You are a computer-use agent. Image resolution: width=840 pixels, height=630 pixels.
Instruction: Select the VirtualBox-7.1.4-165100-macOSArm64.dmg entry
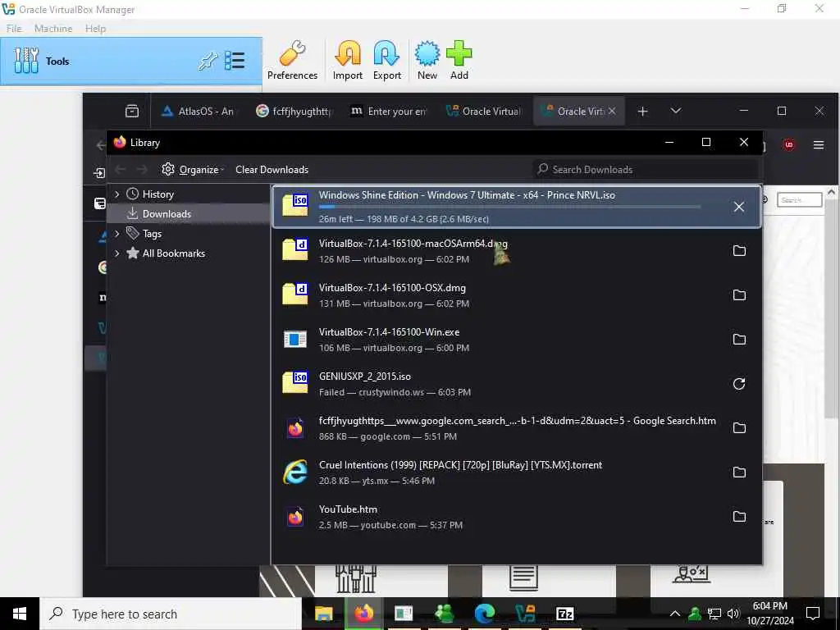point(517,251)
